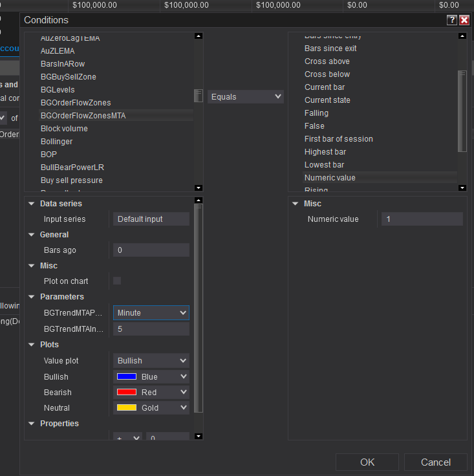Click the gold Neutral color swatch
Screen dimensions: 474x476
(127, 407)
